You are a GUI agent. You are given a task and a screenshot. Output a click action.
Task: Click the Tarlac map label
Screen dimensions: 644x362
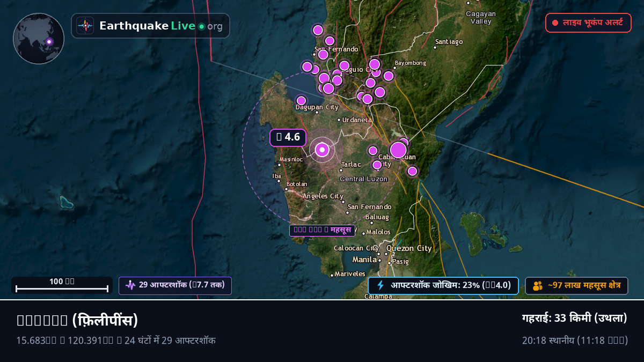point(351,165)
